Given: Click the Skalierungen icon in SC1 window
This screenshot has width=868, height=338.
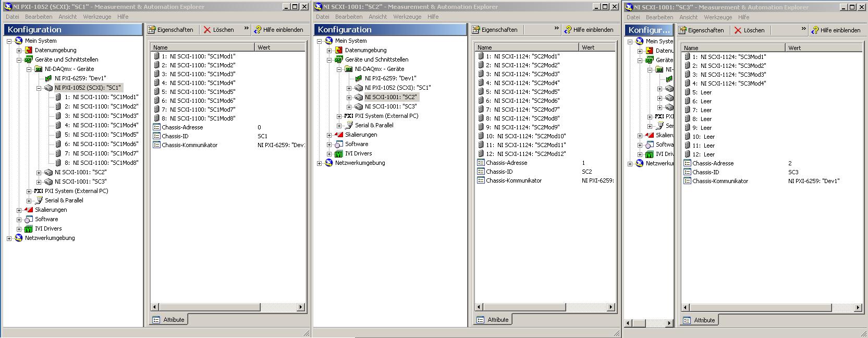Looking at the screenshot, I should [29, 210].
